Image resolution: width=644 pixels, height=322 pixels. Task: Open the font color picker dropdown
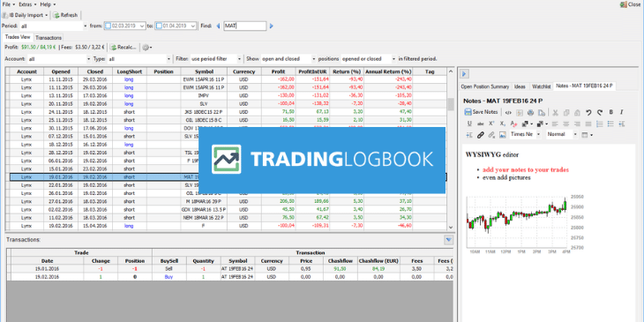point(528,124)
